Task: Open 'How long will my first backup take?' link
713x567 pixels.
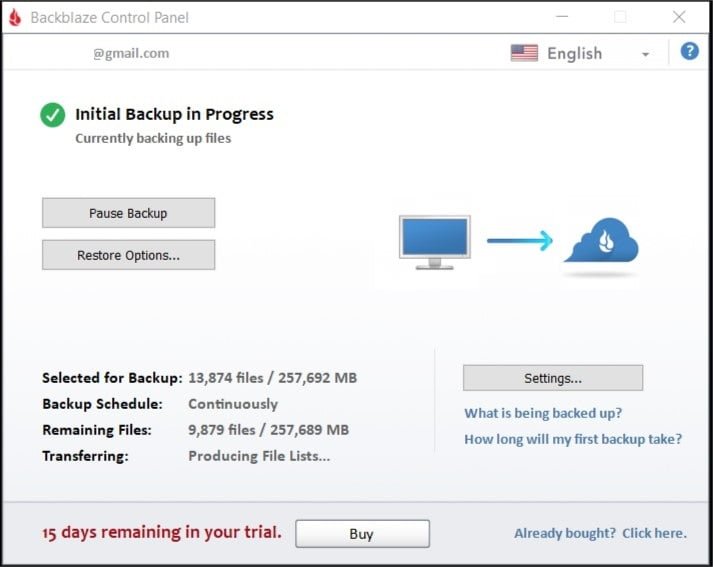Action: [x=573, y=439]
